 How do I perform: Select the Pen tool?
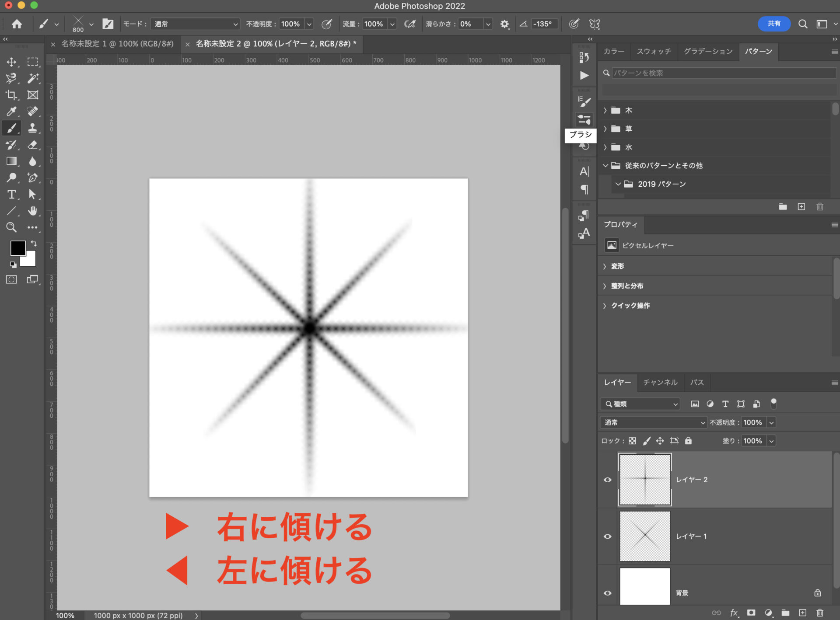point(32,178)
